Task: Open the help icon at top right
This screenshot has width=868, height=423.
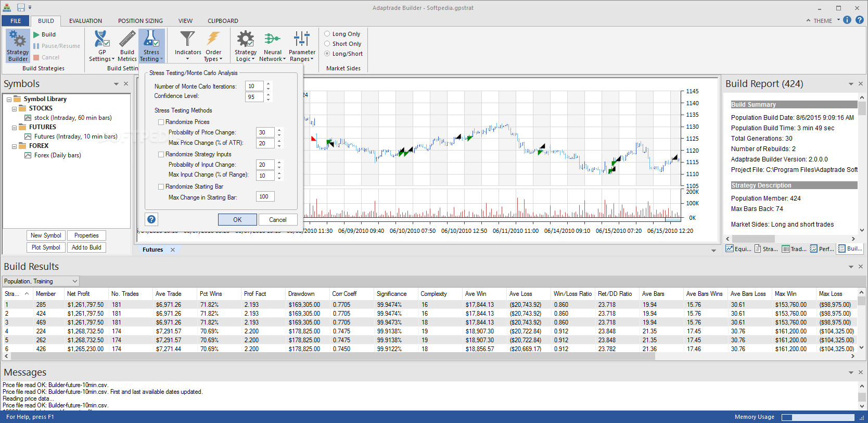Action: tap(860, 20)
